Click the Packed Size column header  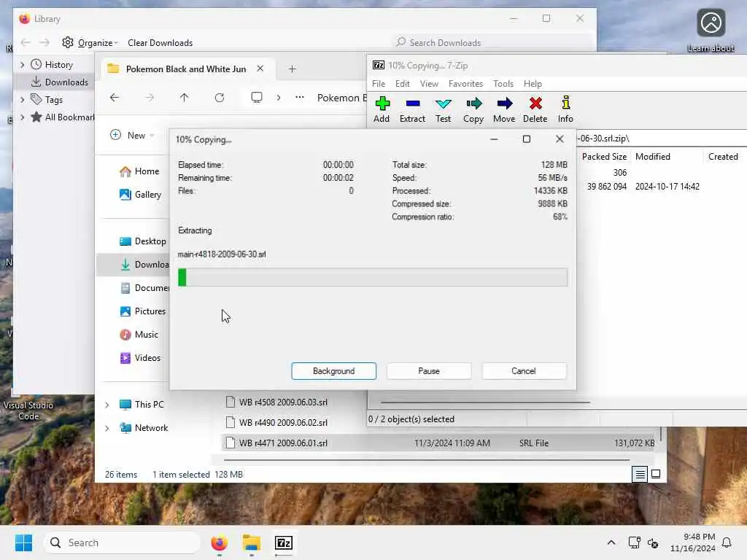coord(604,157)
